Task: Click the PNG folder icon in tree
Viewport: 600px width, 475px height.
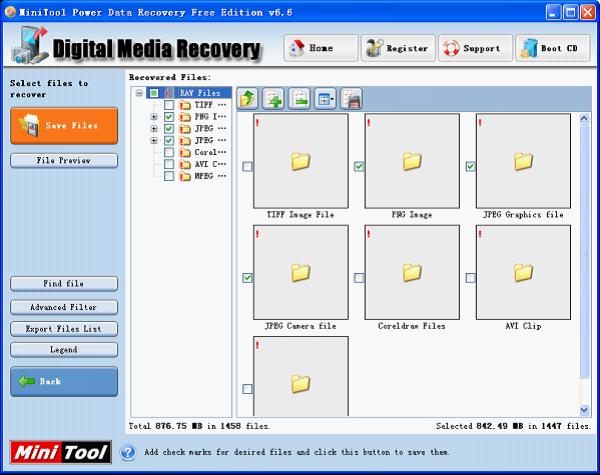Action: click(x=185, y=117)
